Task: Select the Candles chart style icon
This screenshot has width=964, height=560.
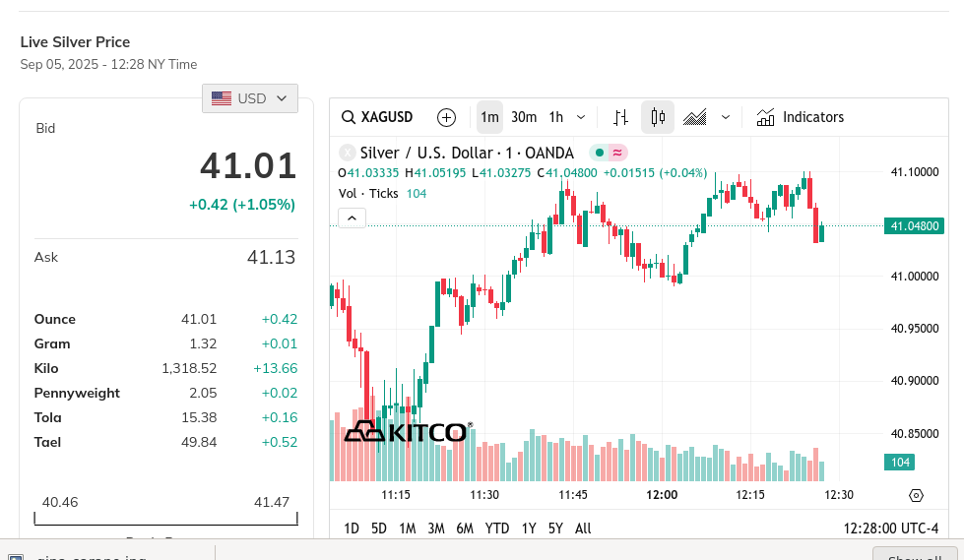Action: click(658, 117)
